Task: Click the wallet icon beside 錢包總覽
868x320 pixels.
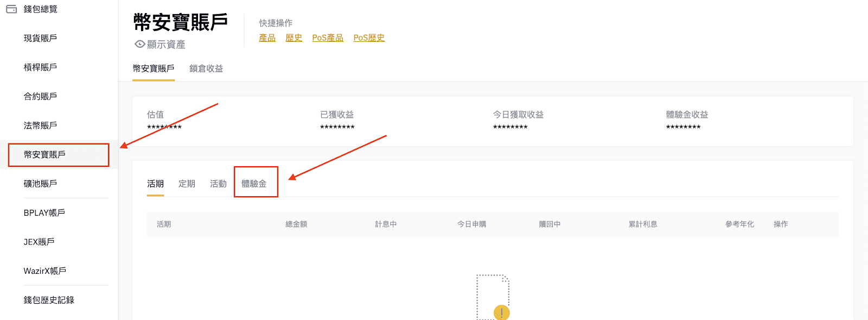Action: click(x=11, y=9)
